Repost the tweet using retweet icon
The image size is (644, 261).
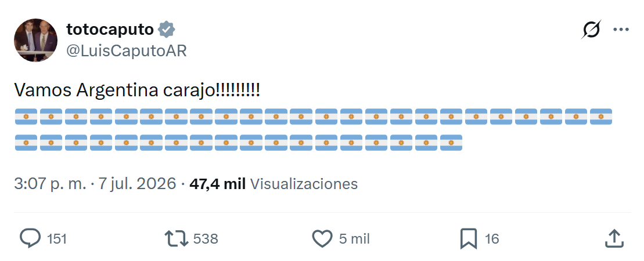(176, 238)
